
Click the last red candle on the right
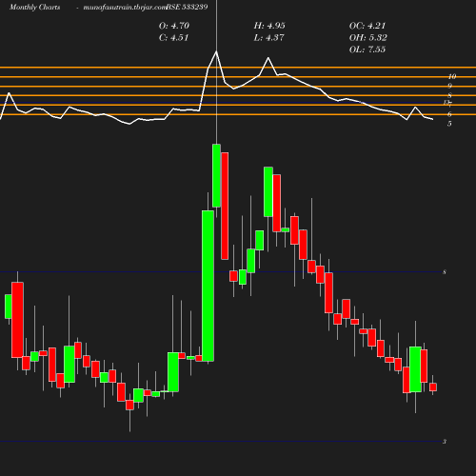433,387
